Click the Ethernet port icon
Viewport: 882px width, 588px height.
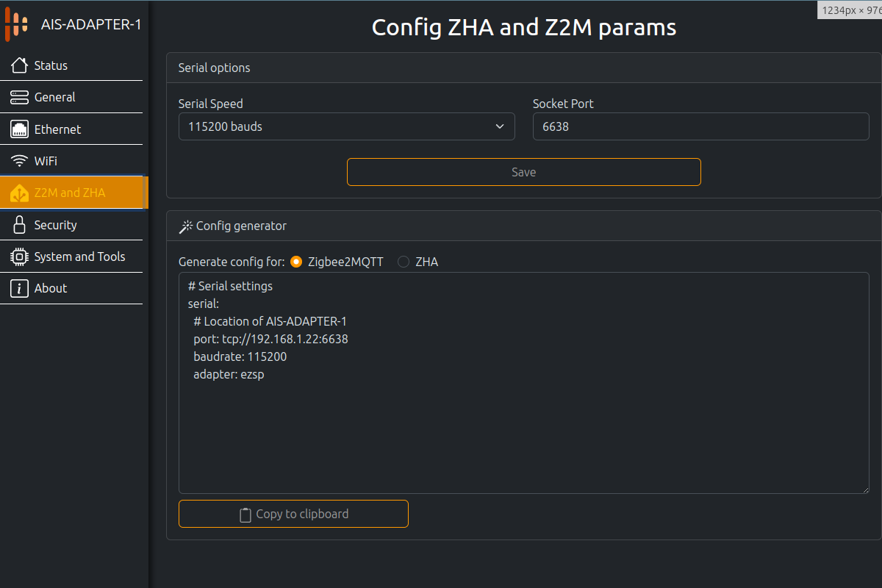pyautogui.click(x=20, y=129)
